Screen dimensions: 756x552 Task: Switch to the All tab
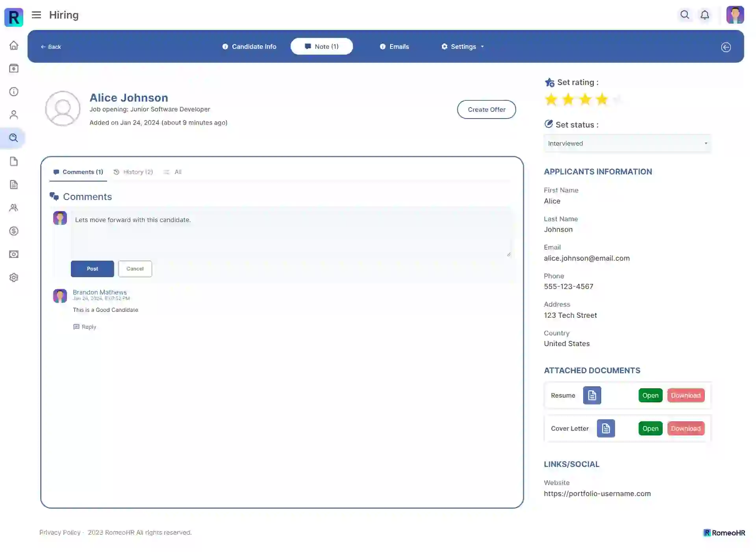coord(172,172)
